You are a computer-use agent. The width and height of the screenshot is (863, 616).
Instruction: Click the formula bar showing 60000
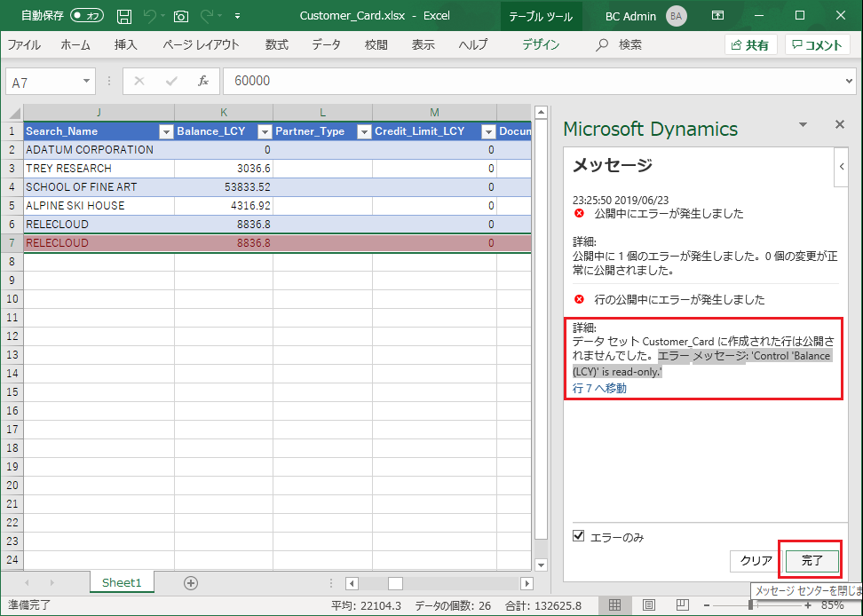pyautogui.click(x=532, y=82)
